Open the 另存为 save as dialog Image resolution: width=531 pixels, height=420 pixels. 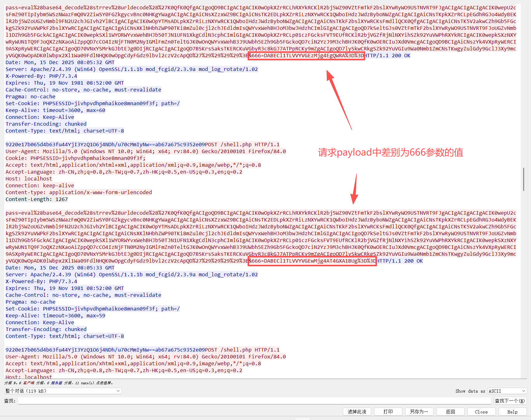[419, 412]
